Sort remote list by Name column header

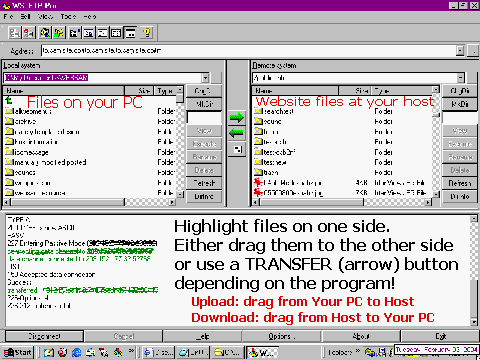[295, 91]
